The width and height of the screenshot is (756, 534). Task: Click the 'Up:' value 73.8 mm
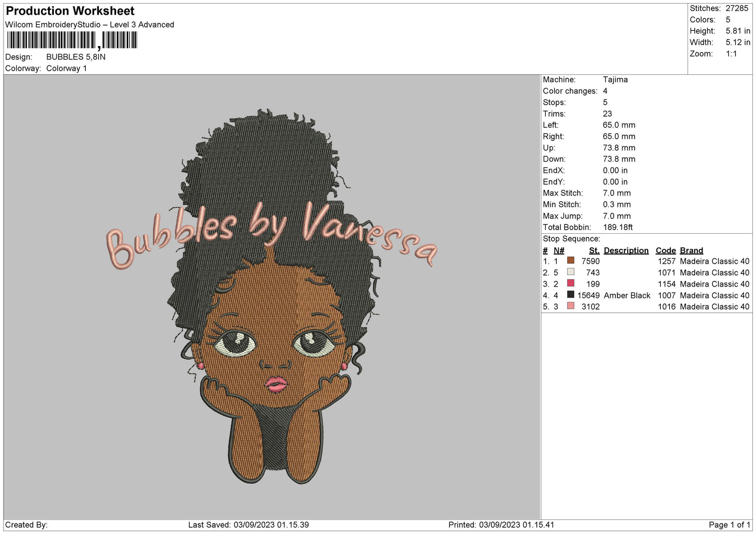point(619,147)
